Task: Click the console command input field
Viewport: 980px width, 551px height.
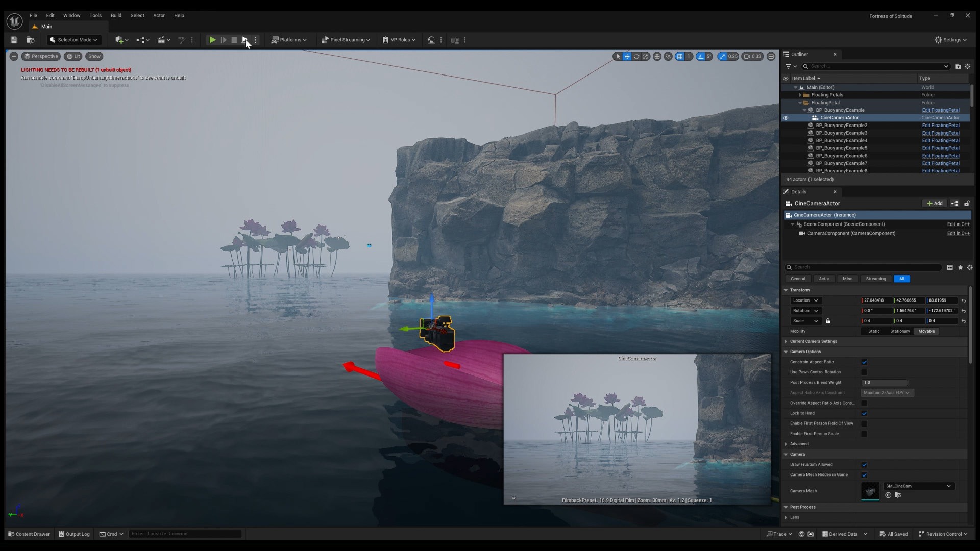Action: tap(185, 534)
